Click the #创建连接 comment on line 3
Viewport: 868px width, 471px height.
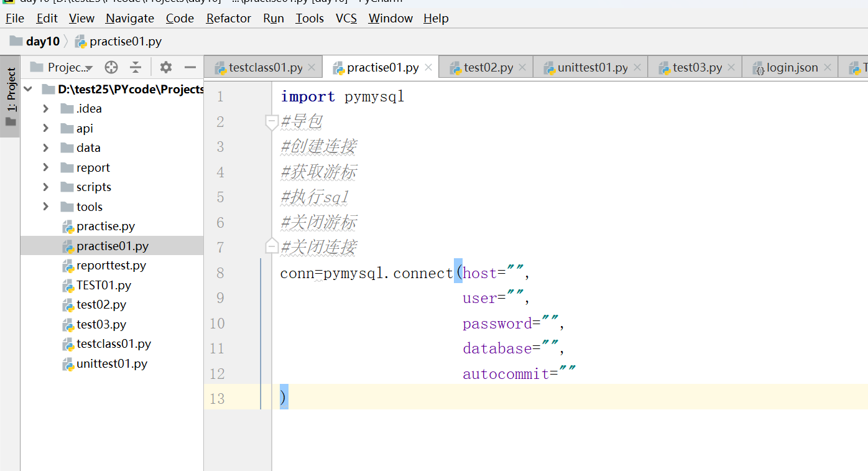pyautogui.click(x=318, y=147)
